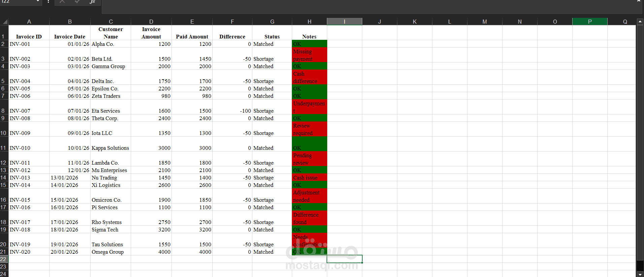
Task: Click the Cancel X icon in formula bar
Action: click(62, 2)
